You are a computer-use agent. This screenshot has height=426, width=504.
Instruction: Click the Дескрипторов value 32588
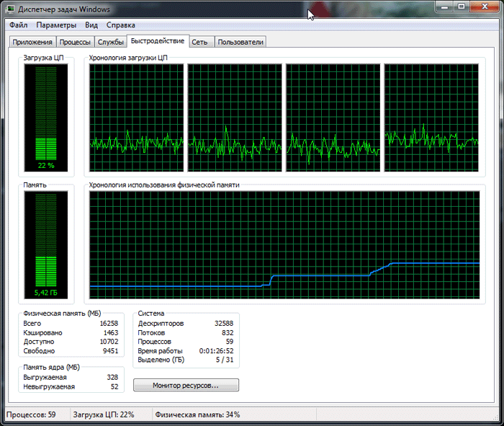[x=224, y=324]
